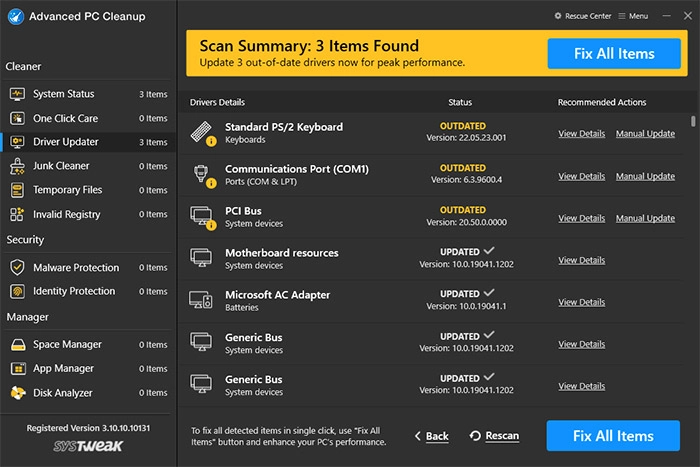View Details for PCI Bus
This screenshot has width=700, height=467.
pos(582,218)
